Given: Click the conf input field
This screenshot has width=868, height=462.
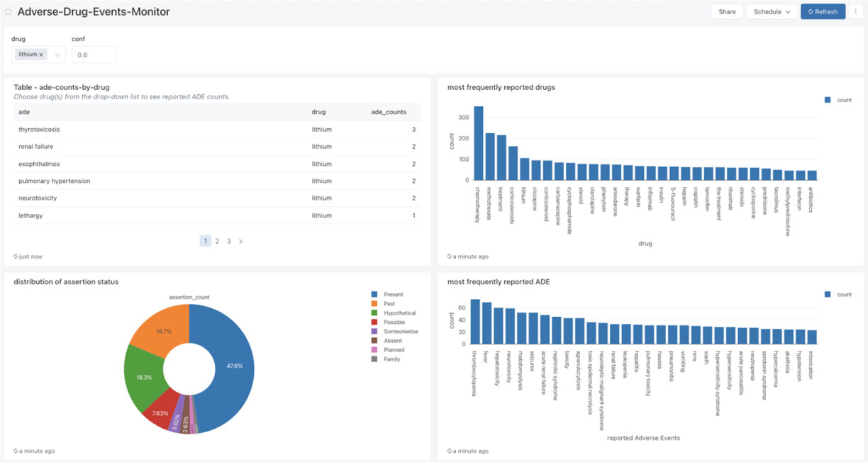Looking at the screenshot, I should click(x=94, y=55).
